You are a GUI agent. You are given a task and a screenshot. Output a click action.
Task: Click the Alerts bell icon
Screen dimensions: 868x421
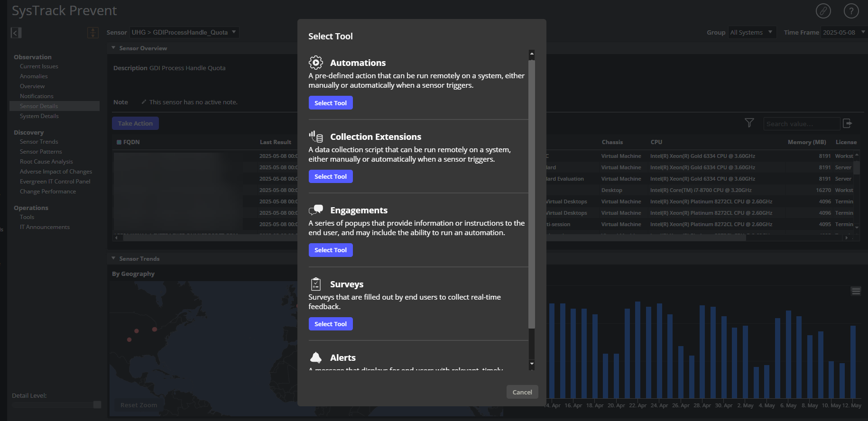click(x=316, y=357)
